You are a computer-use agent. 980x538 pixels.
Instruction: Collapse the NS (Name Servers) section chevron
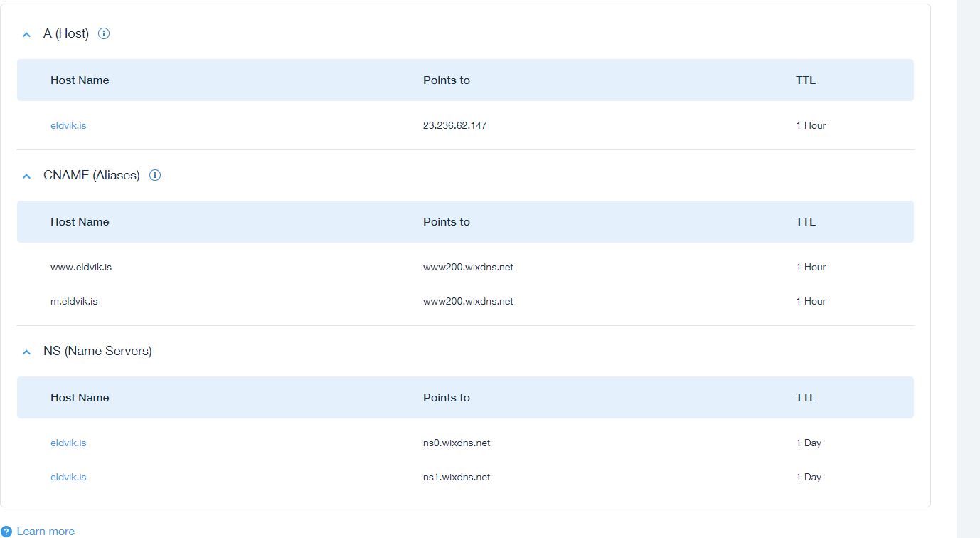click(27, 352)
